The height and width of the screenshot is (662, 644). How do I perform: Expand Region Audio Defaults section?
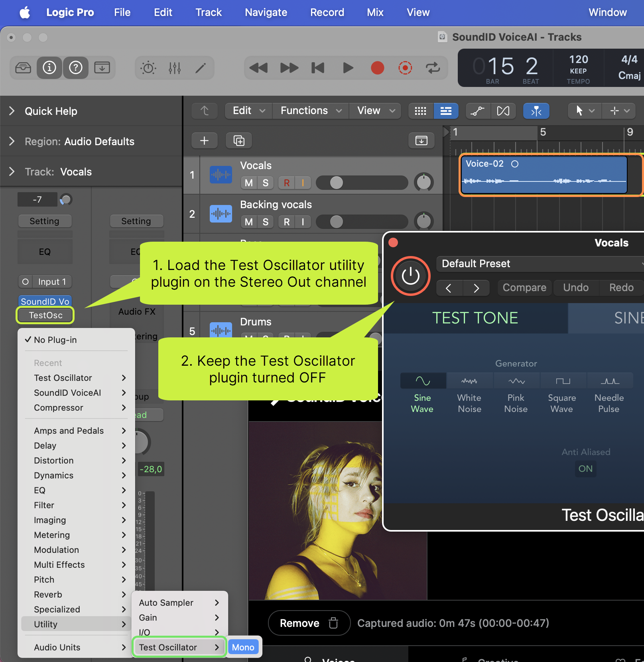coord(12,141)
